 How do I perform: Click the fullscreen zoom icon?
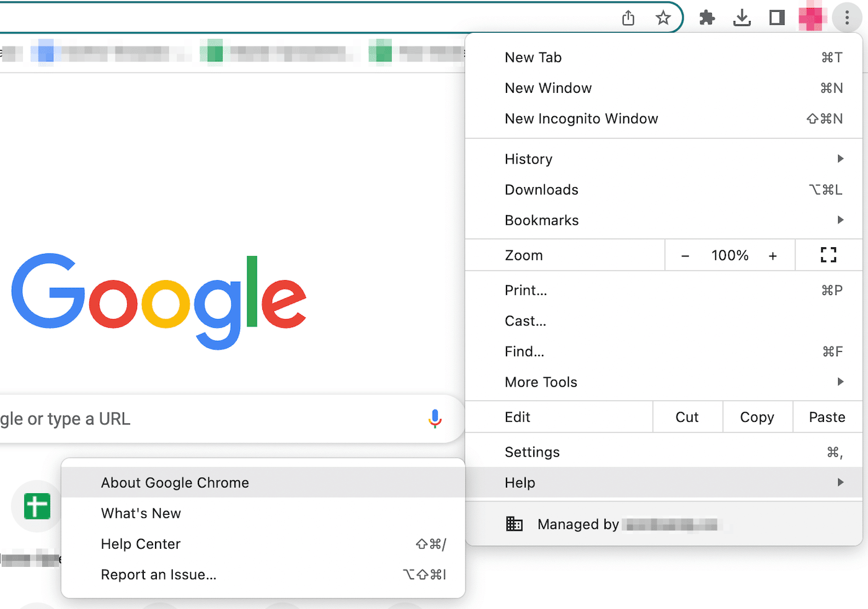828,255
